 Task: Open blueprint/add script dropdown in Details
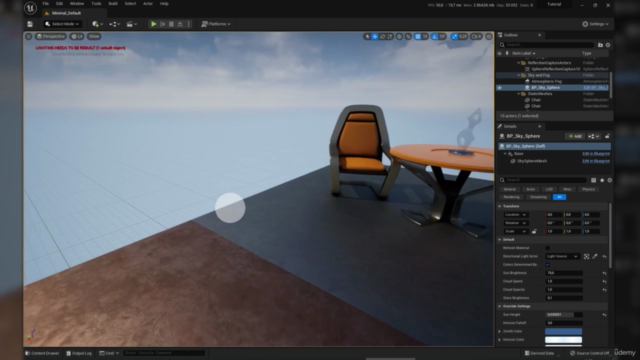tap(594, 136)
